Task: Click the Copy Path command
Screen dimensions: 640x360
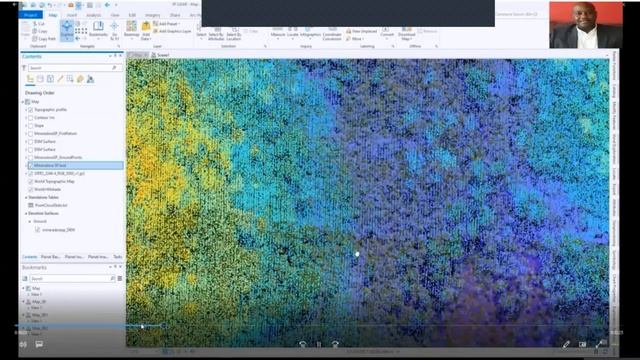Action: click(44, 39)
